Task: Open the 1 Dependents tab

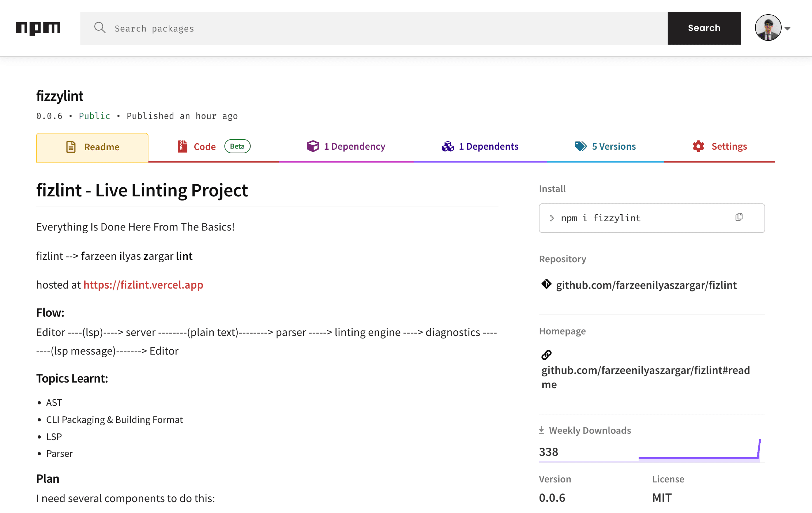Action: (x=488, y=146)
